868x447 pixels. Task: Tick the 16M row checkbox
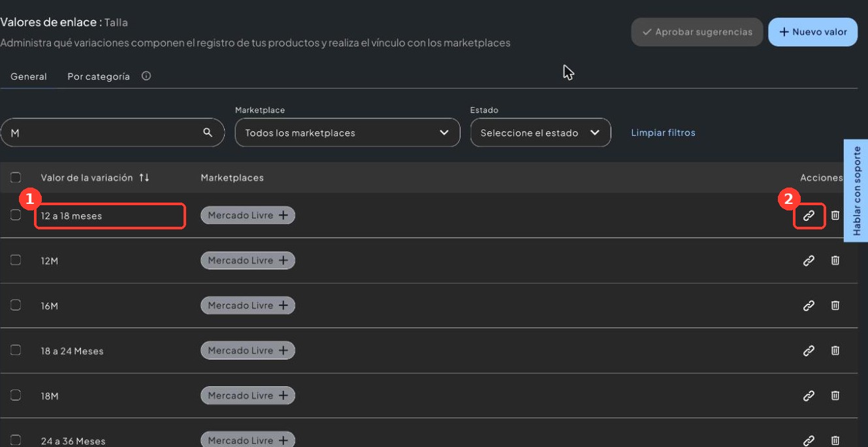click(16, 305)
